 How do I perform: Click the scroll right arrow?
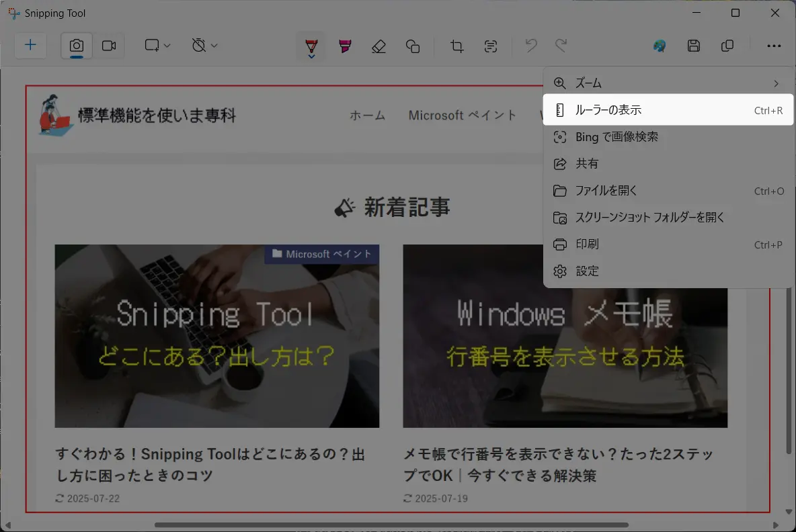pos(775,525)
